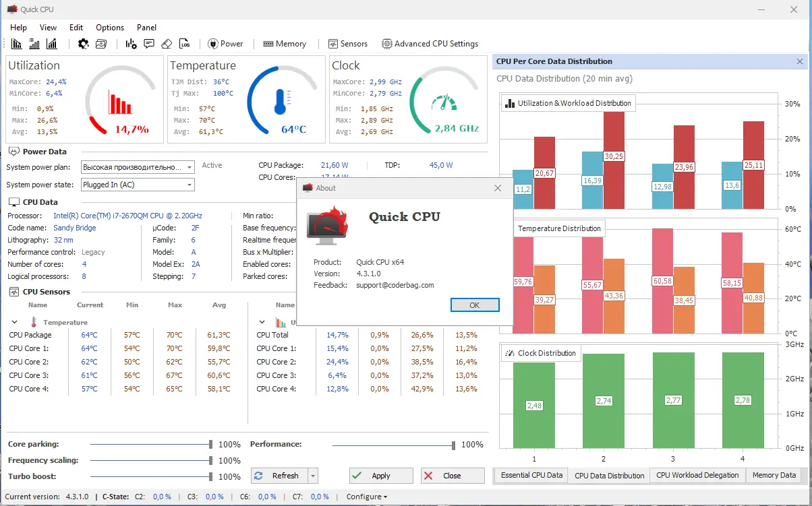Click the Quick CPU title bar app icon
812x506 pixels.
click(11, 9)
